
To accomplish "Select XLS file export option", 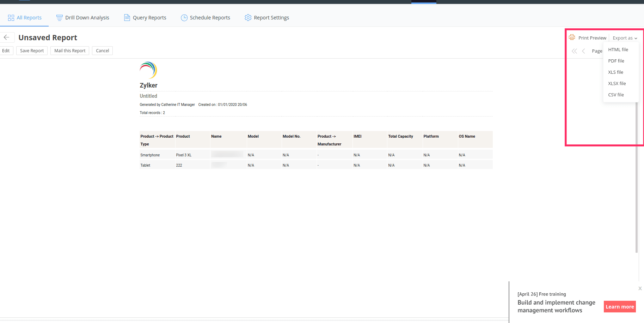I will point(615,72).
